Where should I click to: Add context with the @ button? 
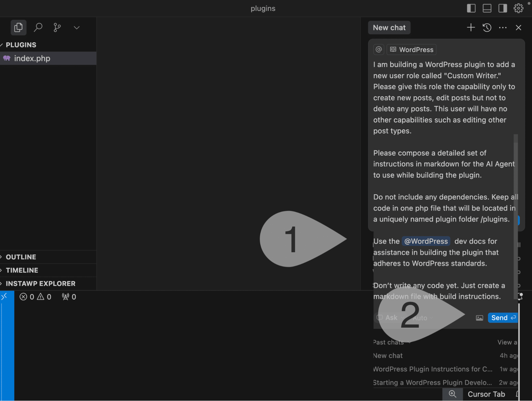pyautogui.click(x=379, y=49)
